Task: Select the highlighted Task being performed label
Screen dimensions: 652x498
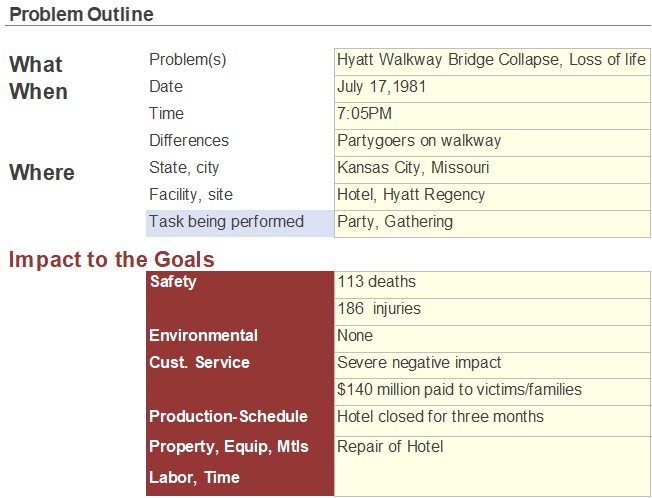Action: 240,223
